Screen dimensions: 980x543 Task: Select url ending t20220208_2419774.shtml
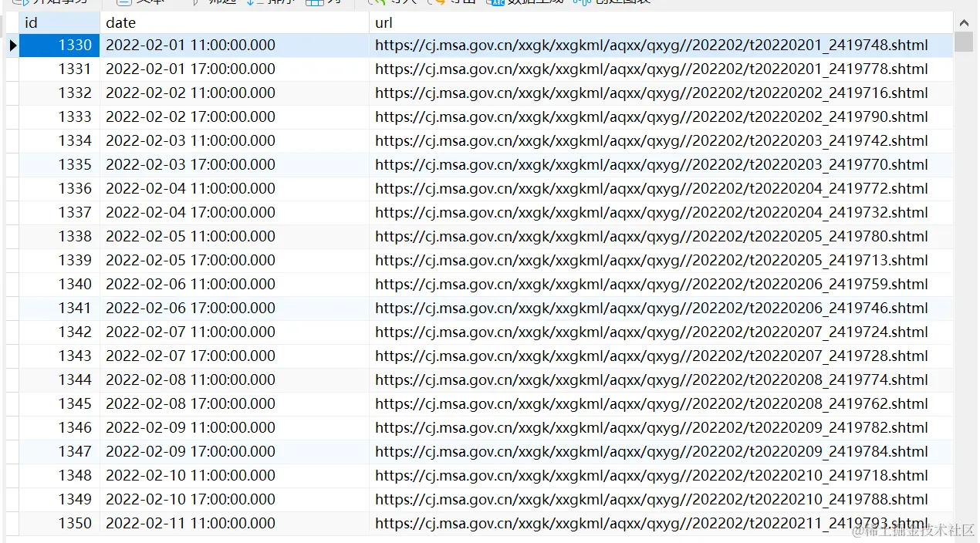(x=661, y=380)
